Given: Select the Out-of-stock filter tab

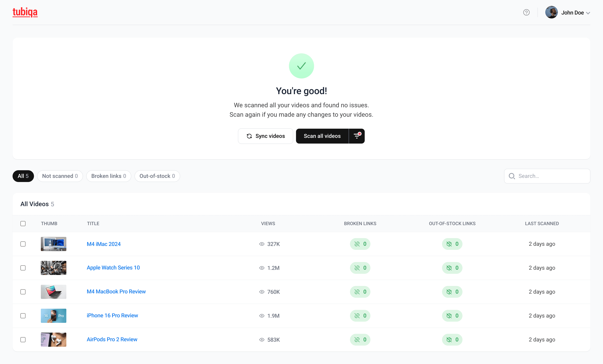Looking at the screenshot, I should coord(157,176).
